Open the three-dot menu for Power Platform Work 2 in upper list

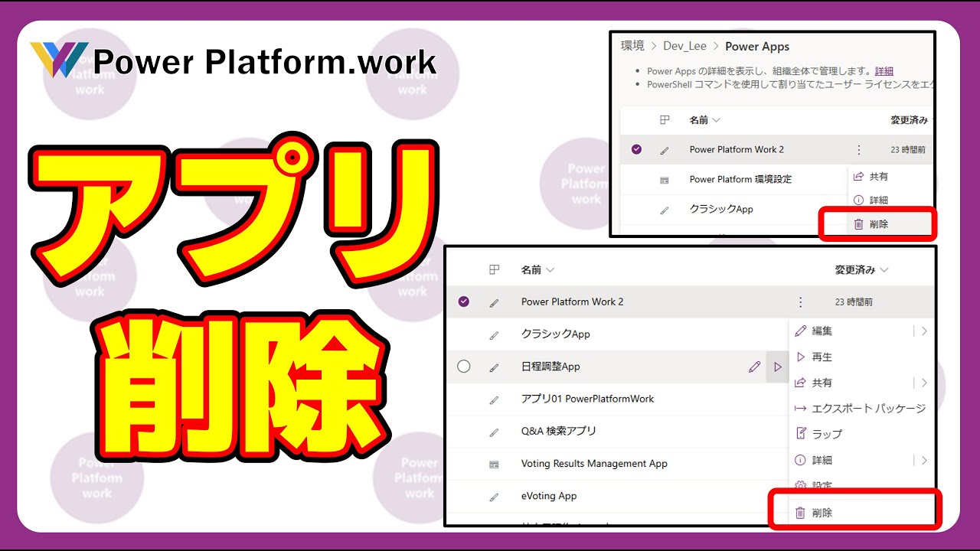(x=859, y=150)
